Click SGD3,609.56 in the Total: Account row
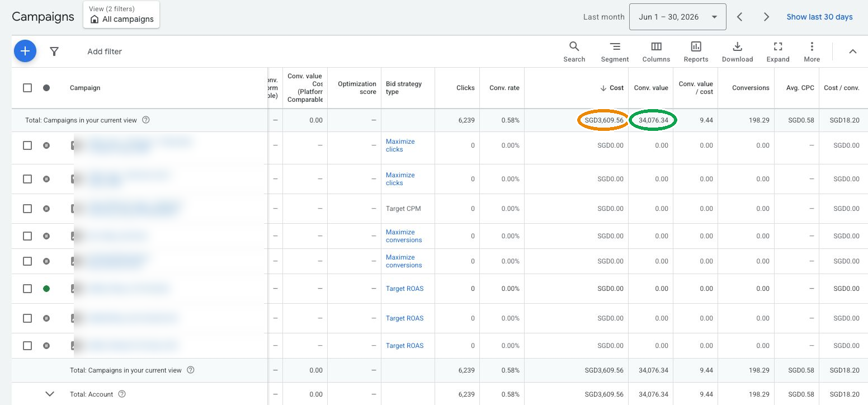 tap(604, 394)
